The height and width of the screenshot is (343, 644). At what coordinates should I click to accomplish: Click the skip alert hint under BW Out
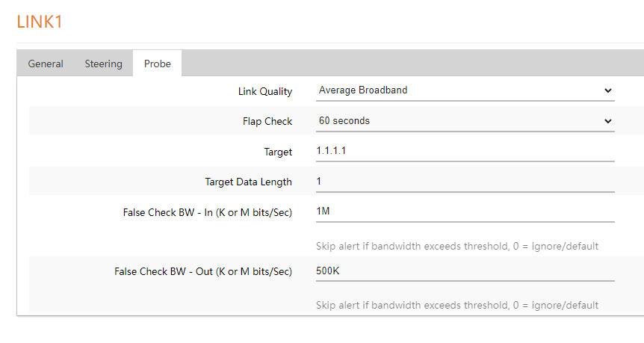[456, 305]
